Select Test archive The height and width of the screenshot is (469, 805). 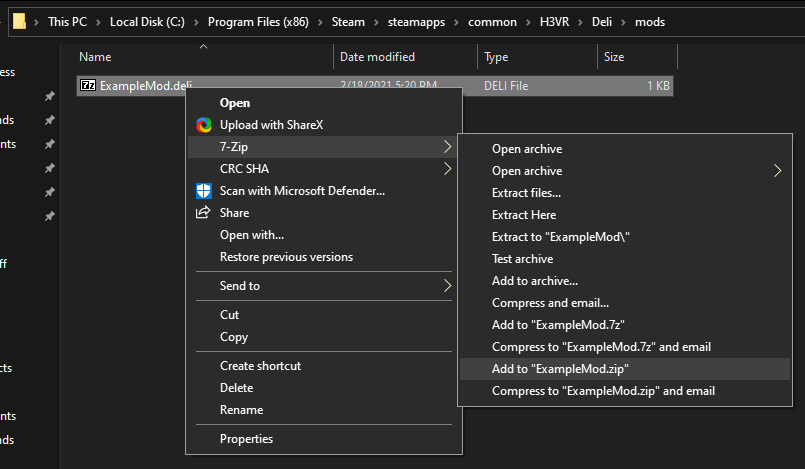[x=625, y=259]
